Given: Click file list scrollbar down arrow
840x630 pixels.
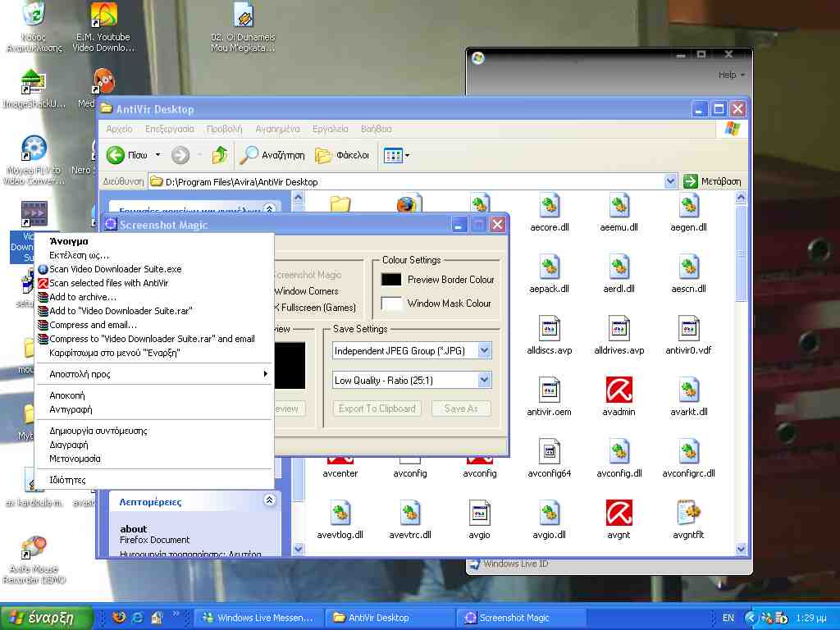Looking at the screenshot, I should pyautogui.click(x=741, y=549).
